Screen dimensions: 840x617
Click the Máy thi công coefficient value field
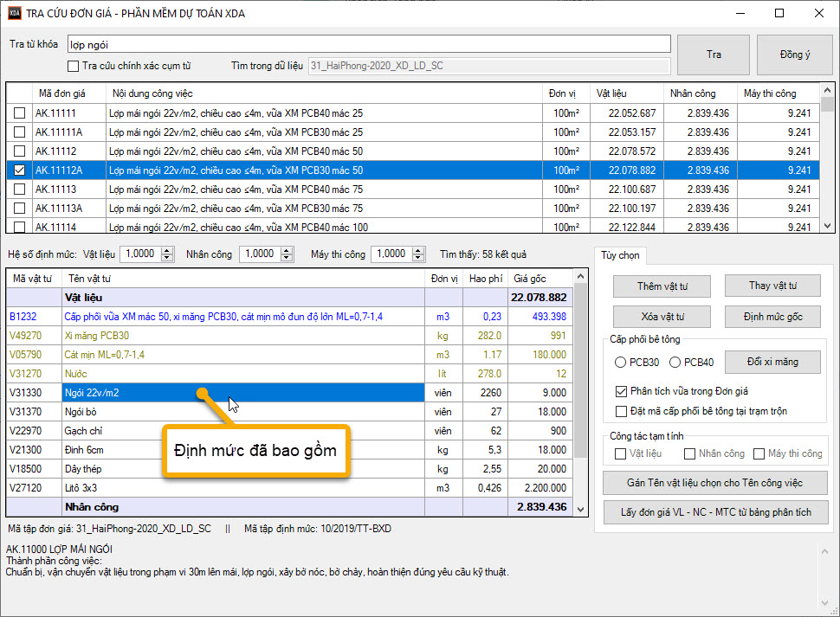pos(391,254)
